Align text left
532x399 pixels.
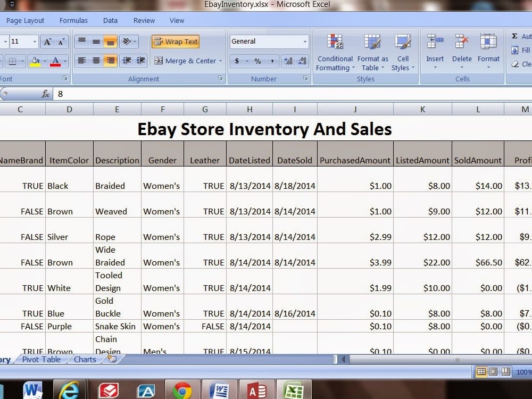point(82,61)
